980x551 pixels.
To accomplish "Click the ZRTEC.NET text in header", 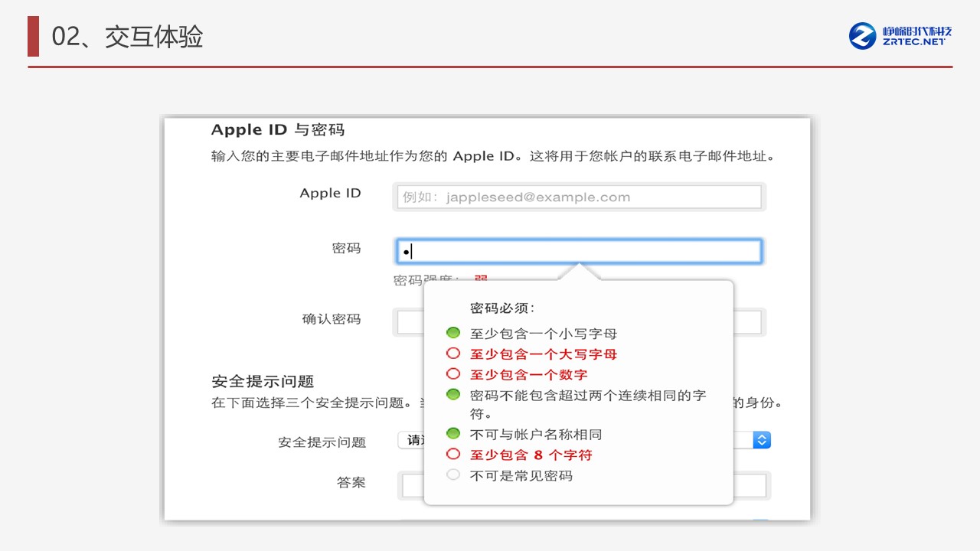I will click(914, 42).
